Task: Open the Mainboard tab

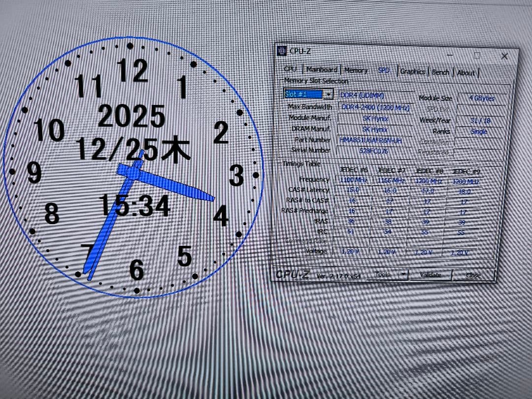Action: pos(322,70)
